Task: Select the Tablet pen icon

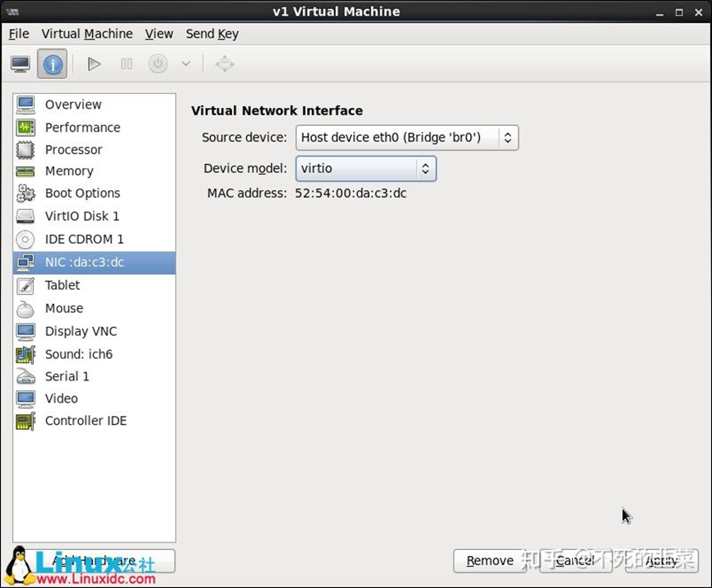Action: [x=26, y=286]
